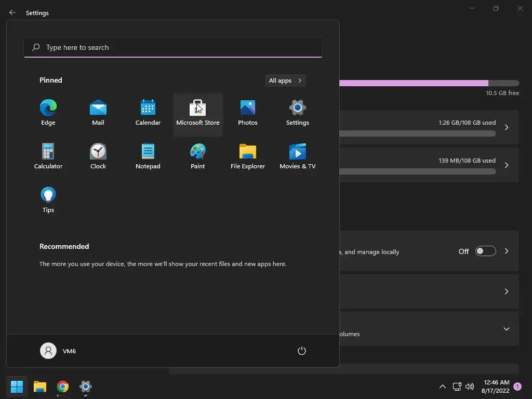The image size is (532, 399).
Task: Open File Explorer from pinned apps
Action: click(248, 157)
